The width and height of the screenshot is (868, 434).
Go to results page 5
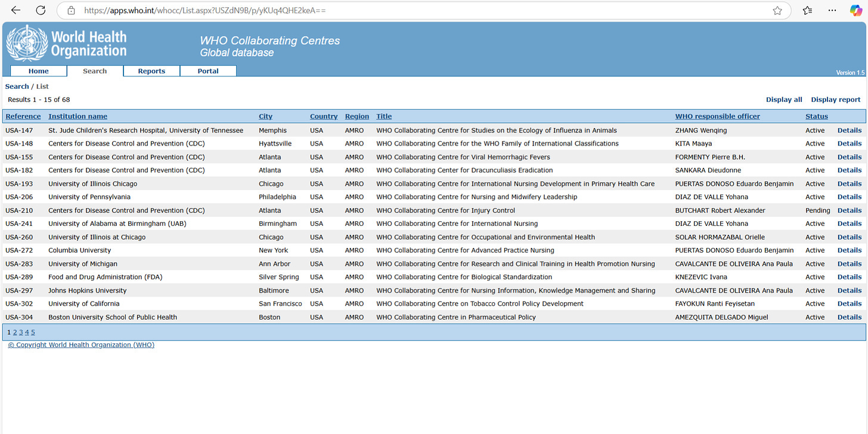coord(33,332)
